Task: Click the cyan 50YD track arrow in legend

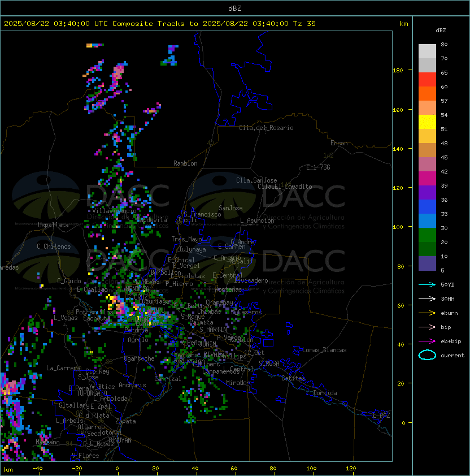Action: tap(427, 284)
